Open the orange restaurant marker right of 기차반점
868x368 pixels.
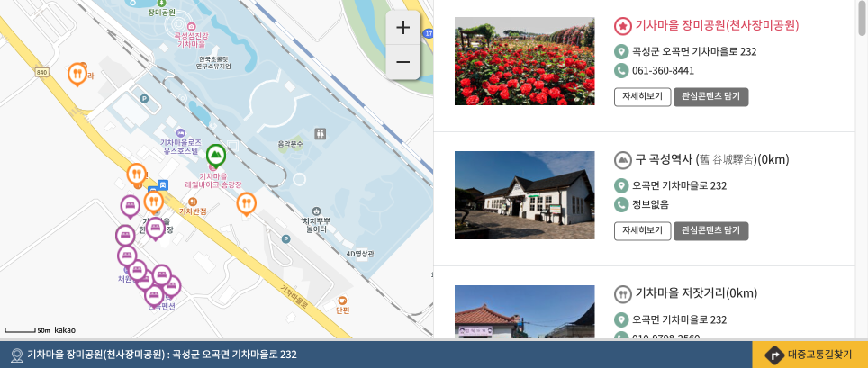(x=247, y=203)
